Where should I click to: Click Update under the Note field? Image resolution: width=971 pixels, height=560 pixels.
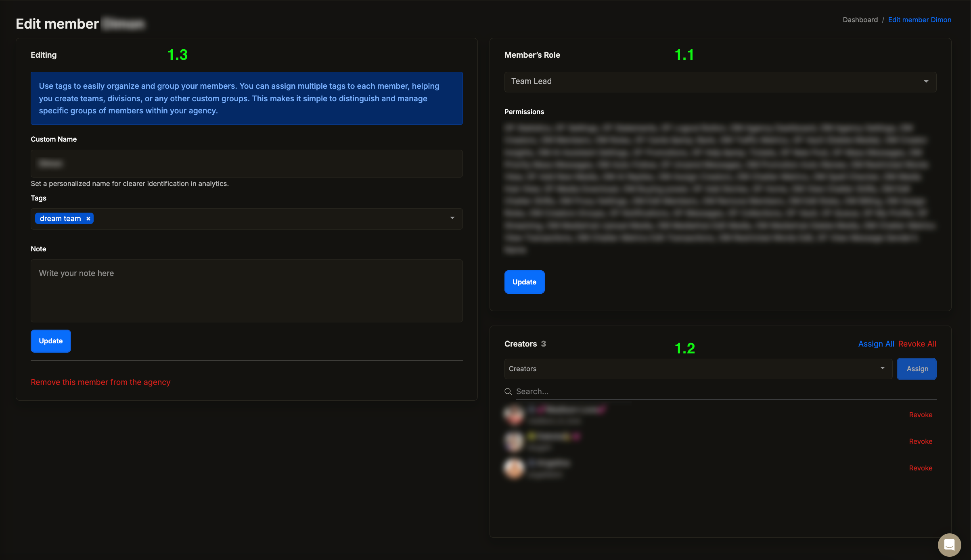tap(51, 341)
